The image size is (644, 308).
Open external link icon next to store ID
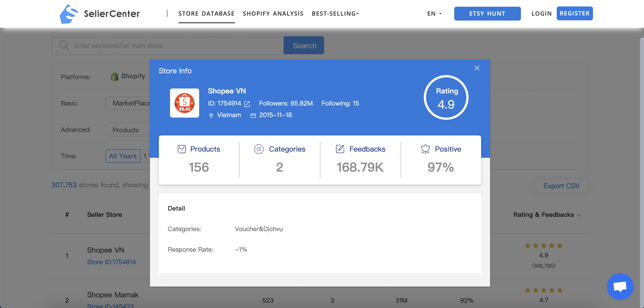click(x=247, y=104)
